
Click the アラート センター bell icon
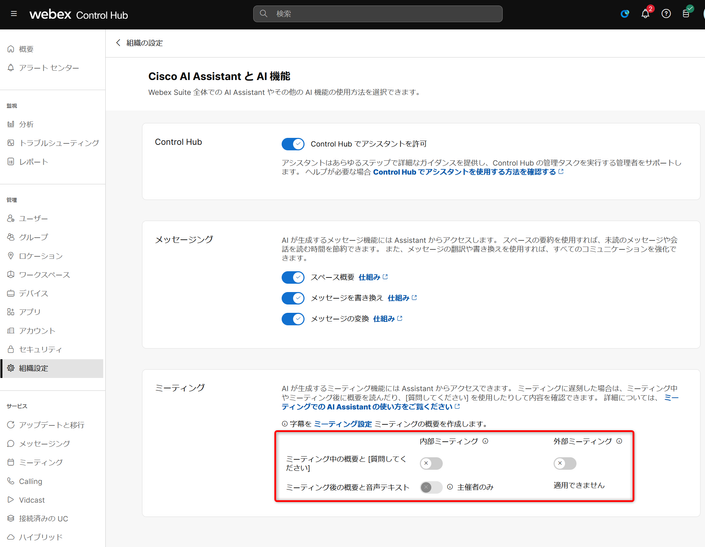pyautogui.click(x=11, y=67)
